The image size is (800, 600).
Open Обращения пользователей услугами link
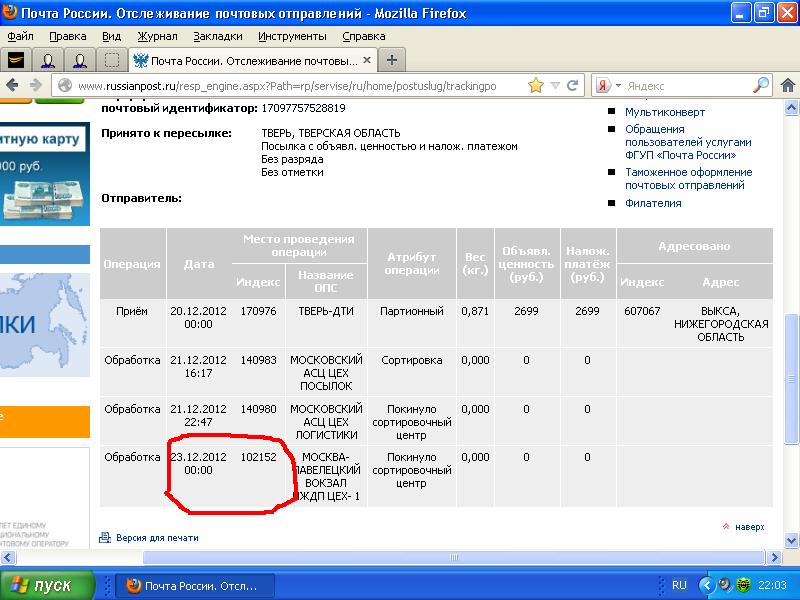coord(688,142)
